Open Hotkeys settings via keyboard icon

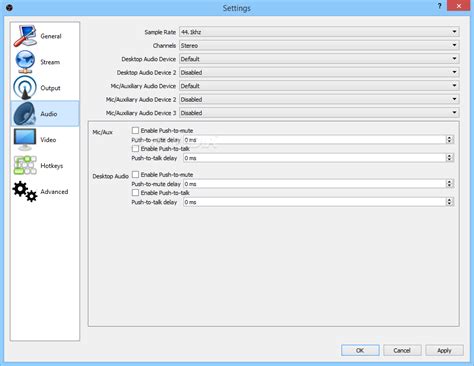click(x=25, y=165)
